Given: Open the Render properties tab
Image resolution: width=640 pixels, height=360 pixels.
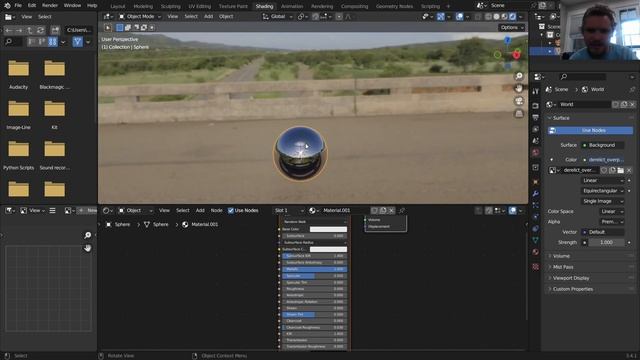Looking at the screenshot, I should 536,106.
